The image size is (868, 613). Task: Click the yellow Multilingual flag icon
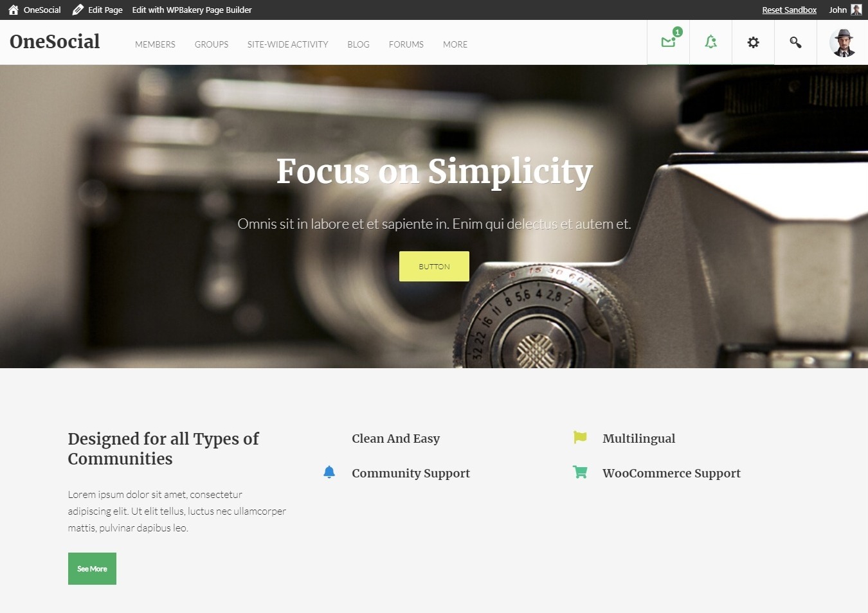[x=580, y=438]
